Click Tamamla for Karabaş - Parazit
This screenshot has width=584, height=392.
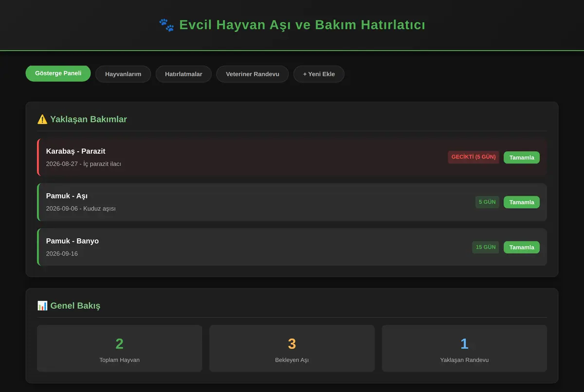point(521,157)
